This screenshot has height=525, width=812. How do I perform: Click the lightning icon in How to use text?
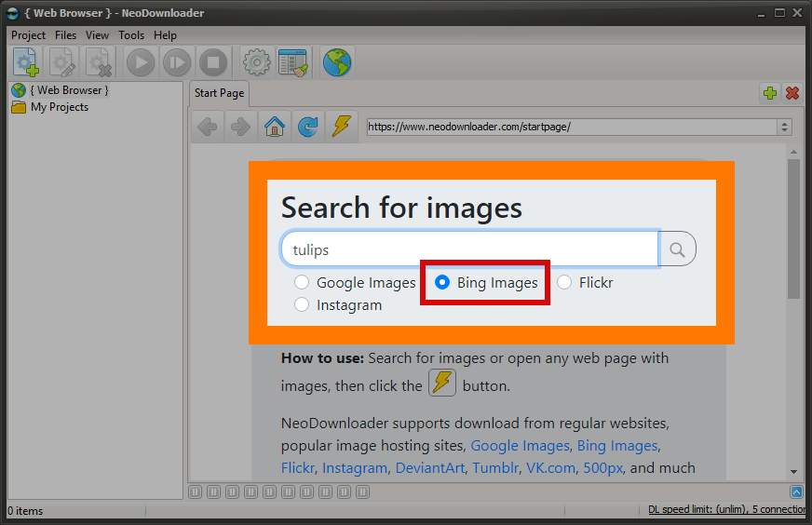click(441, 383)
